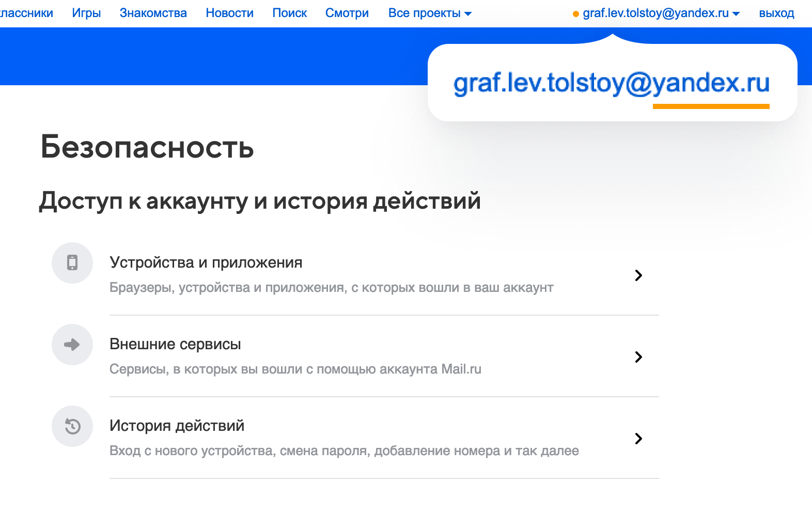Open the Внешние сервисы title
Viewport: 812px width, 513px height.
pos(175,344)
